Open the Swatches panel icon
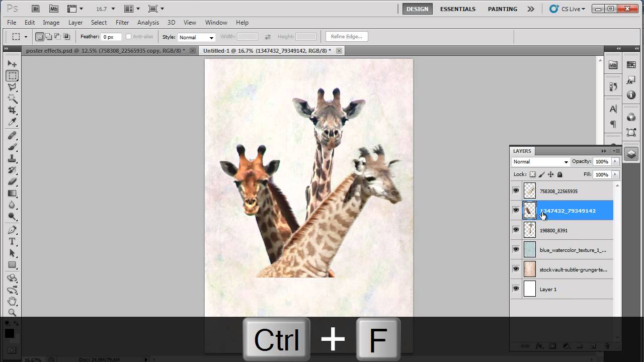 point(631,65)
